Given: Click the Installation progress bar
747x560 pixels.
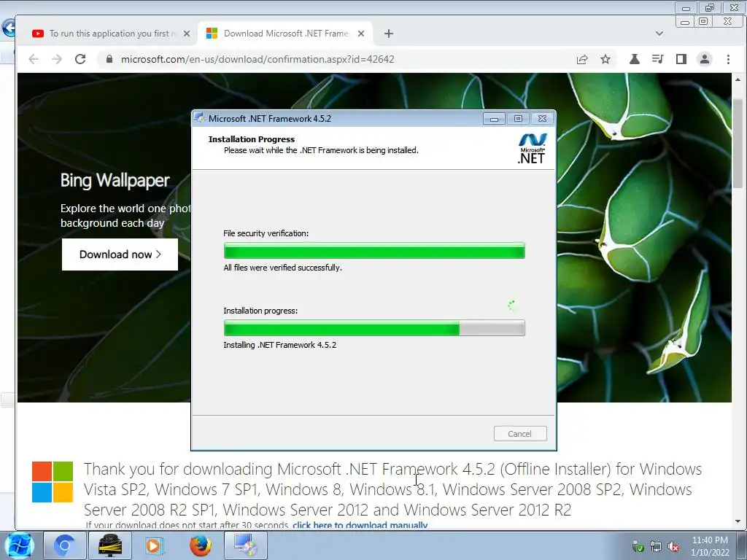Looking at the screenshot, I should click(374, 328).
